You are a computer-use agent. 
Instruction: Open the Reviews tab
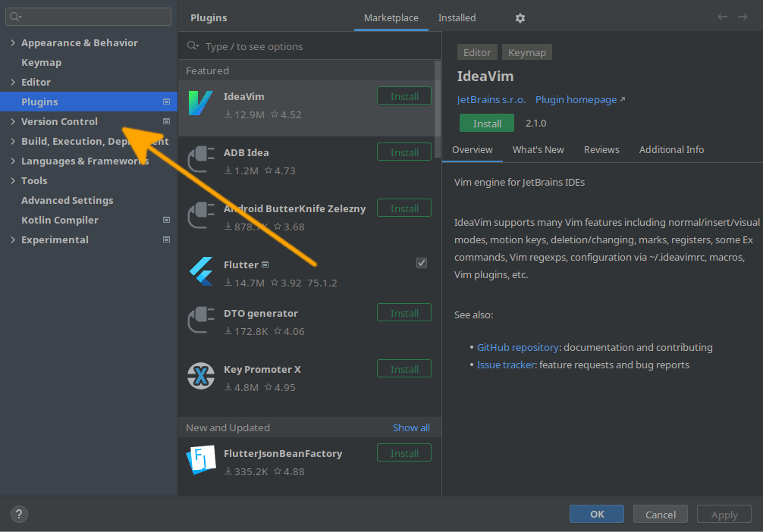pyautogui.click(x=601, y=150)
